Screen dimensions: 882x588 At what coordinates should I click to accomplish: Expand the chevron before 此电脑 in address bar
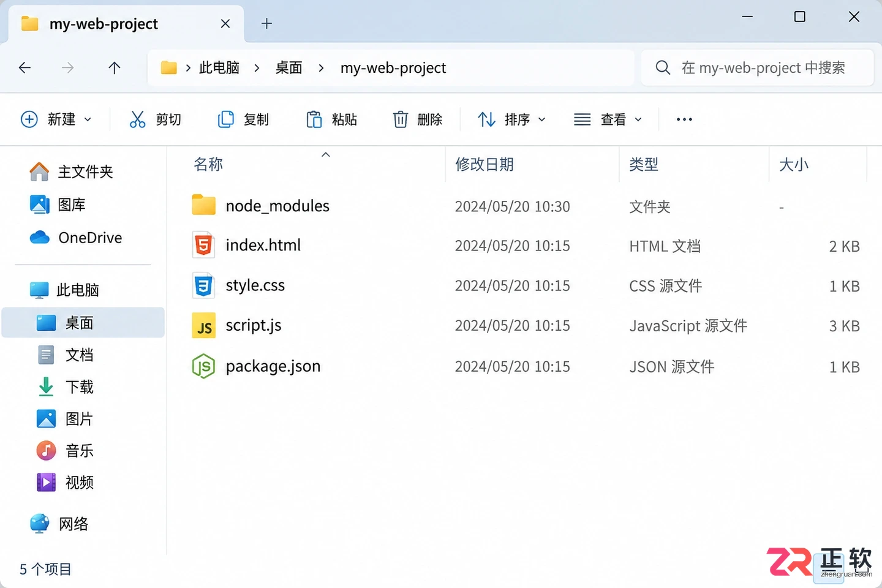point(188,68)
